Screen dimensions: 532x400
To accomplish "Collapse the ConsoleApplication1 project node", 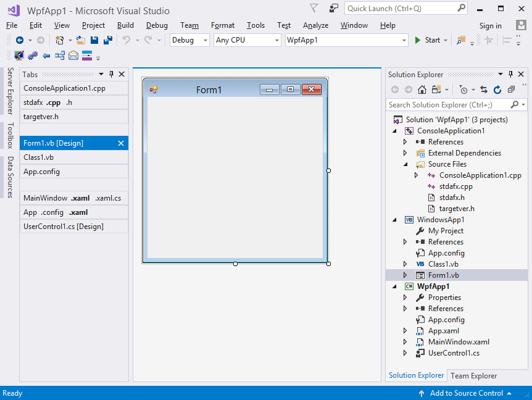I will click(x=394, y=131).
